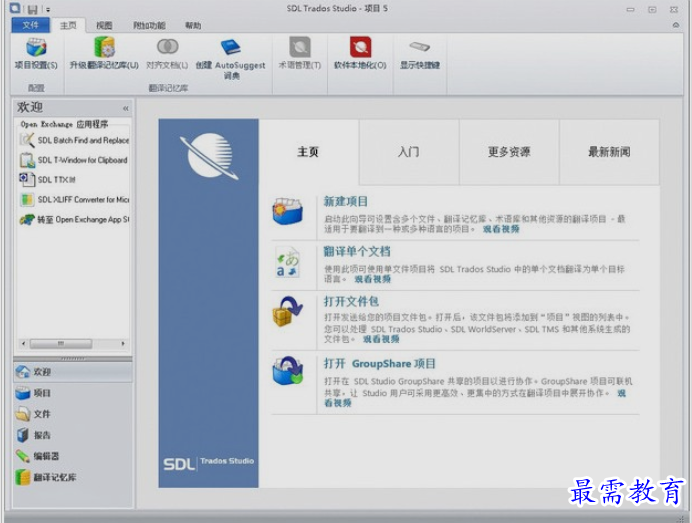This screenshot has width=692, height=523.
Task: Select 文件 files view in navigation pane
Action: [73, 414]
